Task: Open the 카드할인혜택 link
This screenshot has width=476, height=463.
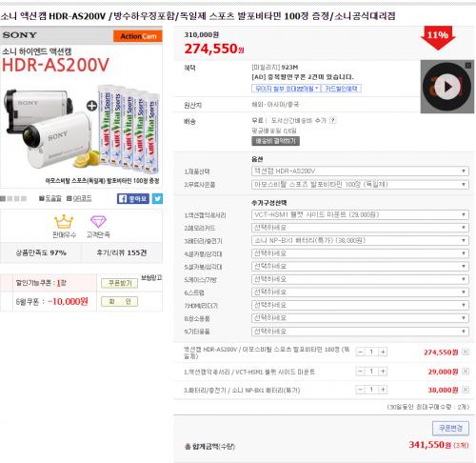Action: click(341, 89)
